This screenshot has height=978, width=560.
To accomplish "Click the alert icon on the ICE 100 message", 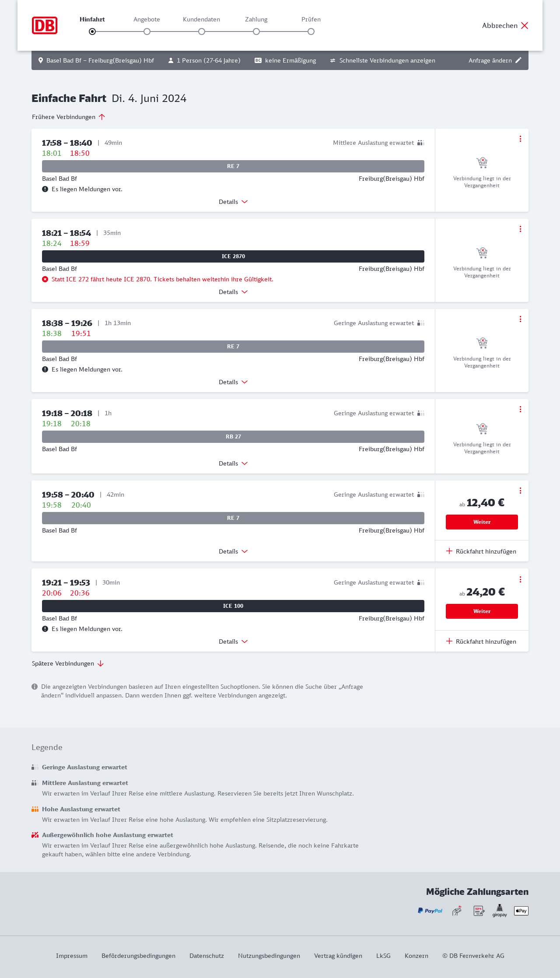I will tap(45, 629).
